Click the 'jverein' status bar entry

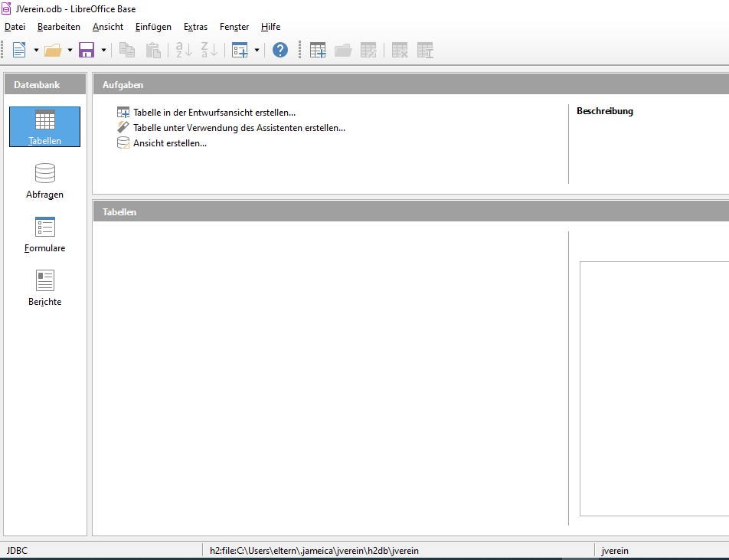615,551
